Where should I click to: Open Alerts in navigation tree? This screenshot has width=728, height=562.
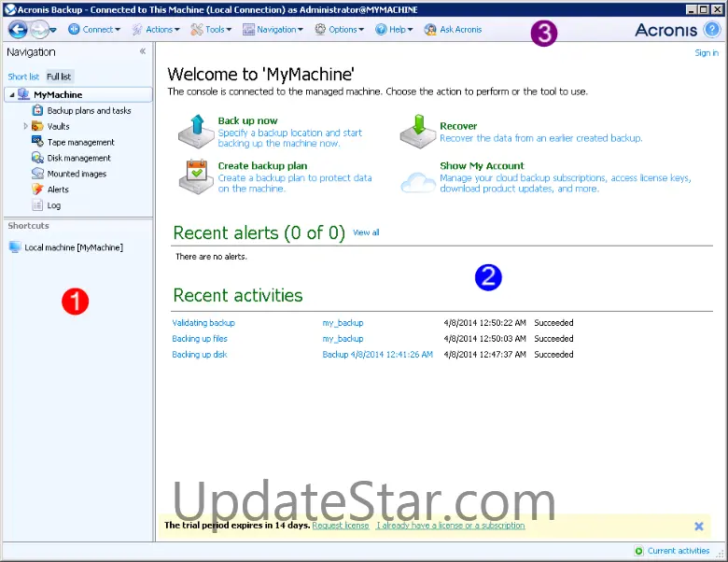click(x=58, y=190)
